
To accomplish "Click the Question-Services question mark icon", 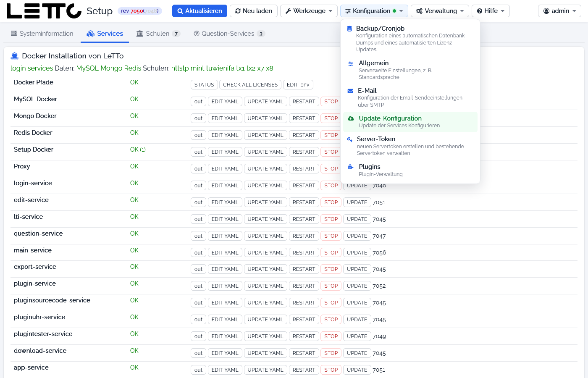I will click(x=197, y=34).
